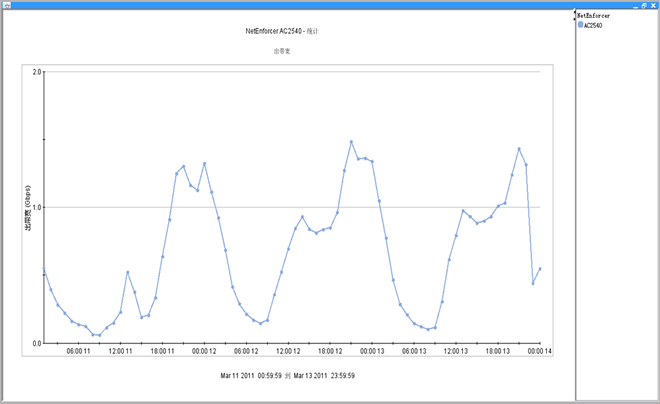This screenshot has height=404, width=660.
Task: Click the last data point on the line
Action: 540,268
